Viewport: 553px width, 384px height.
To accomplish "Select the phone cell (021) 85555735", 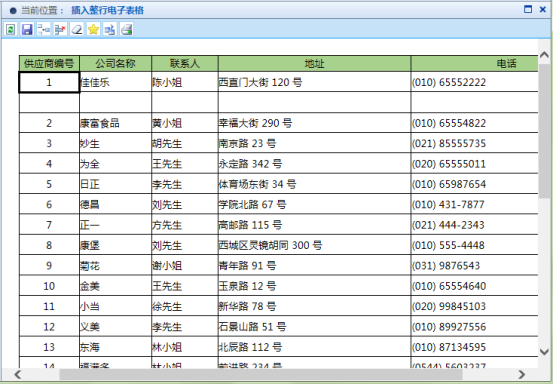I will click(474, 143).
